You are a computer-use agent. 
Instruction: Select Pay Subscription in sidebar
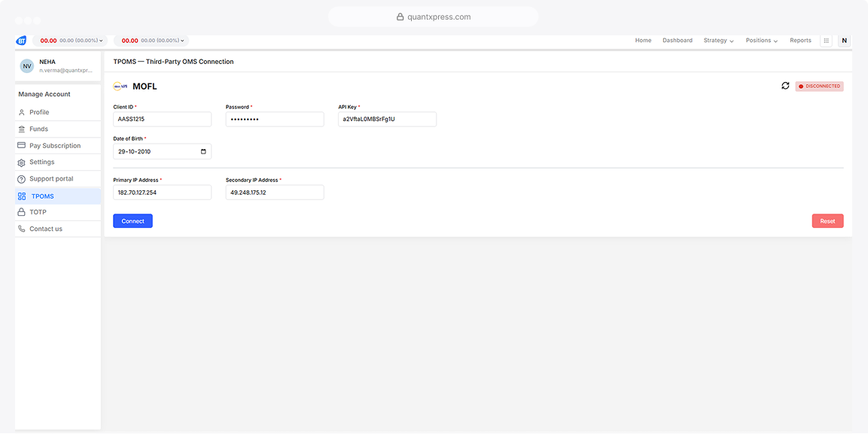[57, 145]
